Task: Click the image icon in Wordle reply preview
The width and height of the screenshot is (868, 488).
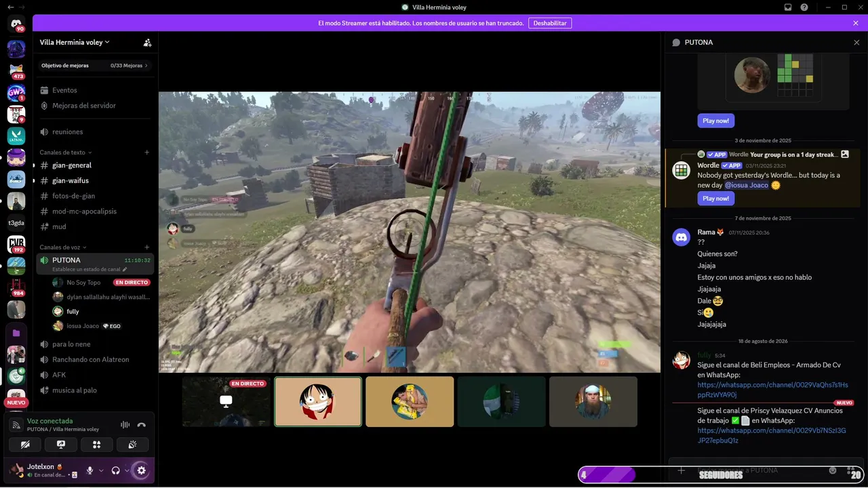Action: (x=845, y=155)
